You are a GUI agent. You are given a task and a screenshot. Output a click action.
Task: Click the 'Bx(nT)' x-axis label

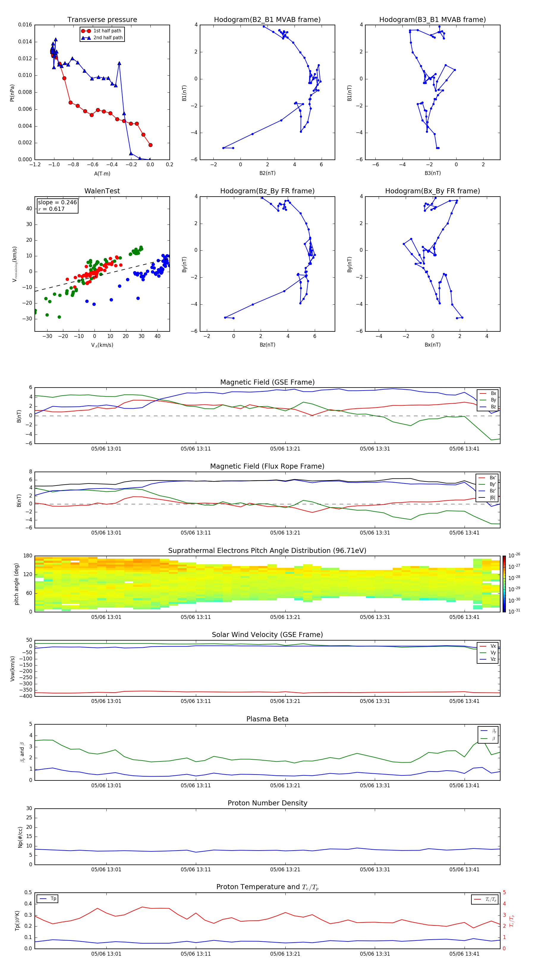(x=432, y=345)
